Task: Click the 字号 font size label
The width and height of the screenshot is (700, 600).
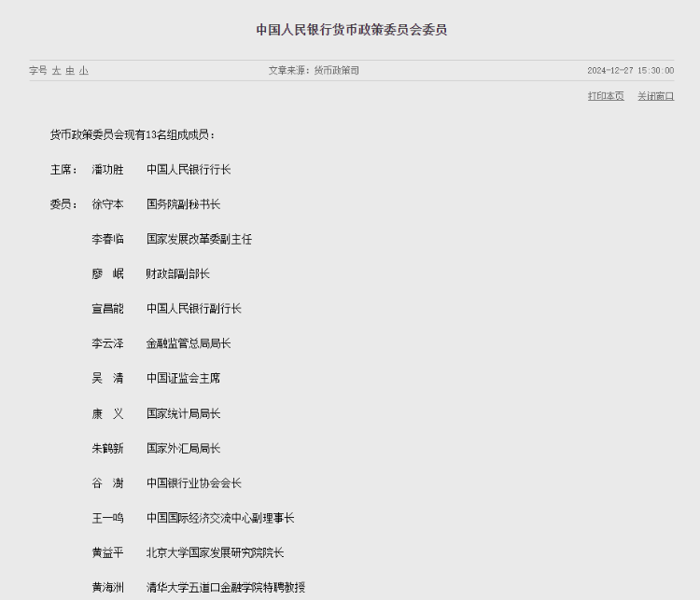Action: click(38, 71)
